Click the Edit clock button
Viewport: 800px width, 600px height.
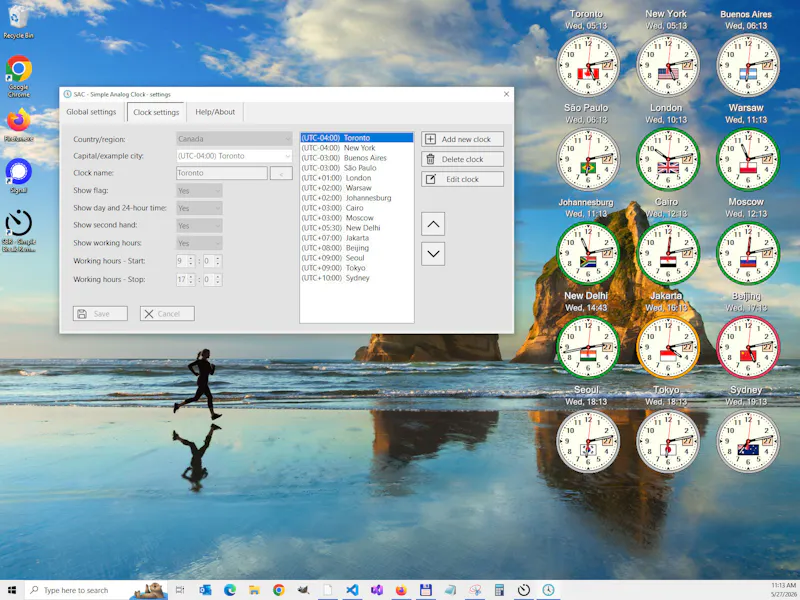(x=462, y=179)
